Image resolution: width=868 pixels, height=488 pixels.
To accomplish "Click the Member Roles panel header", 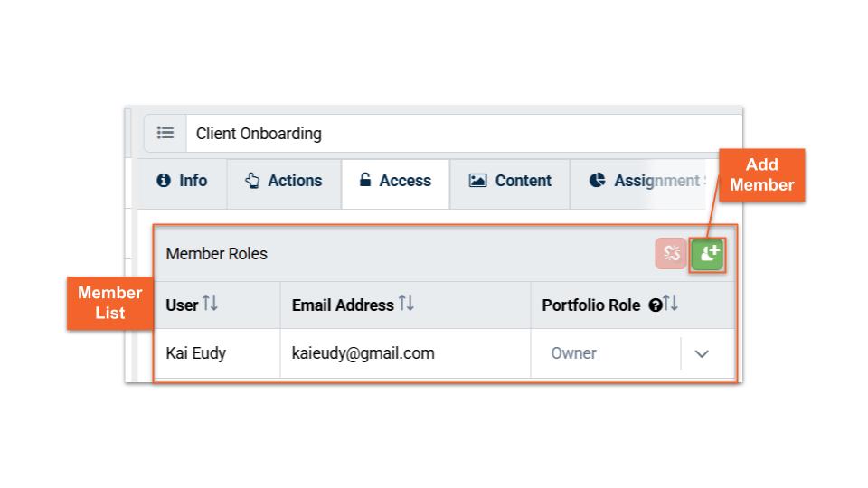I will tap(217, 254).
